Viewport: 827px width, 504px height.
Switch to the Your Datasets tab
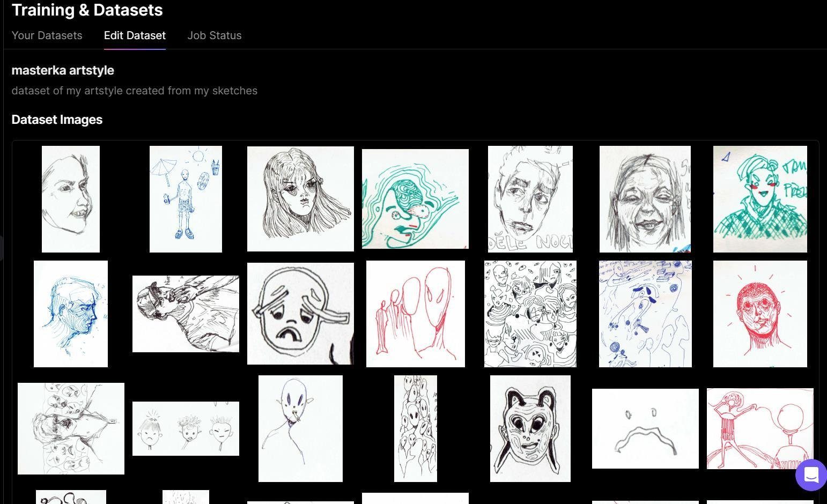[47, 35]
